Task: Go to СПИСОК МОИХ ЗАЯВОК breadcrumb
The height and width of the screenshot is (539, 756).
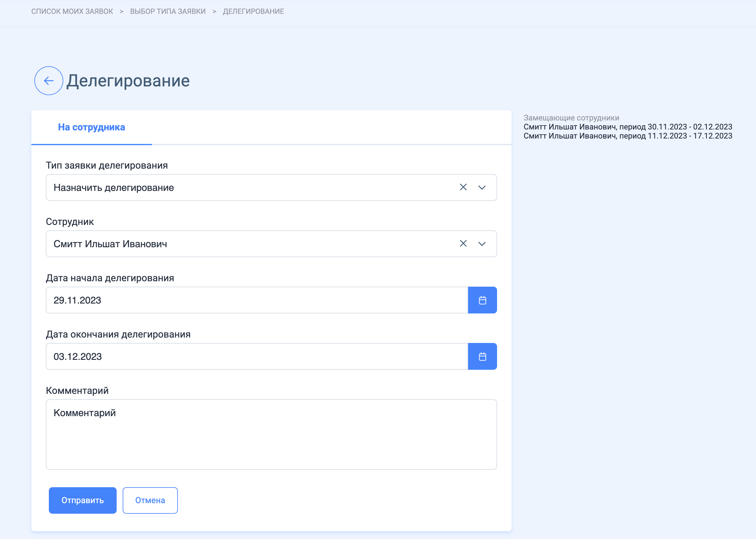Action: (x=72, y=11)
